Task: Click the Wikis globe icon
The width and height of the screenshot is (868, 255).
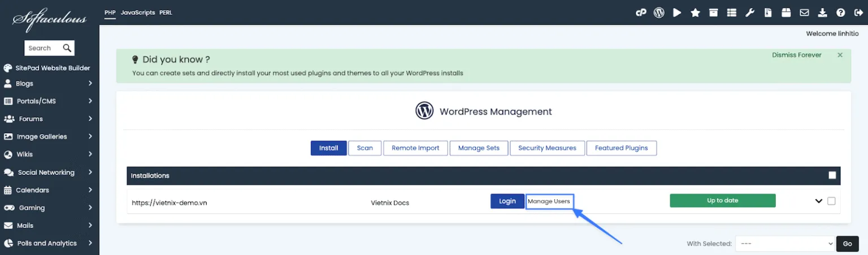Action: coord(8,155)
